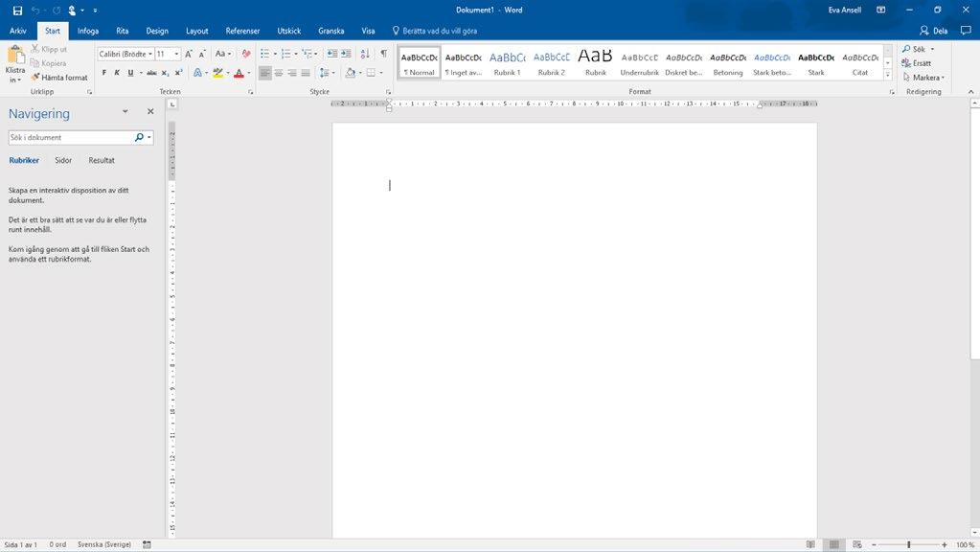Switch to the Referenser tab
The image size is (980, 552).
pyautogui.click(x=242, y=31)
